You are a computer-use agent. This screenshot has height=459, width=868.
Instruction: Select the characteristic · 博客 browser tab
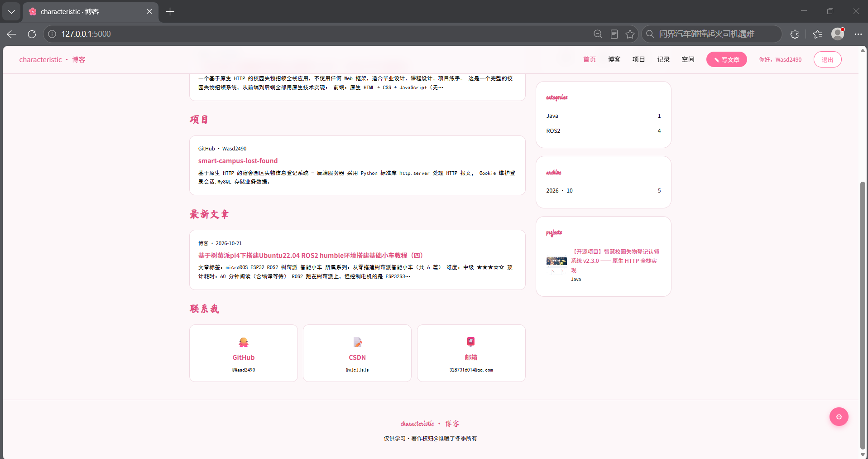coord(91,12)
